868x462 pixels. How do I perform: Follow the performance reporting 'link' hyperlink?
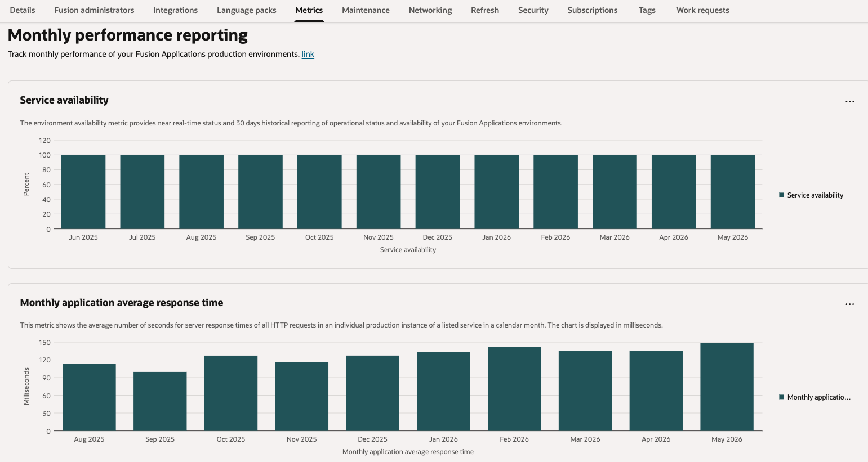pos(308,54)
